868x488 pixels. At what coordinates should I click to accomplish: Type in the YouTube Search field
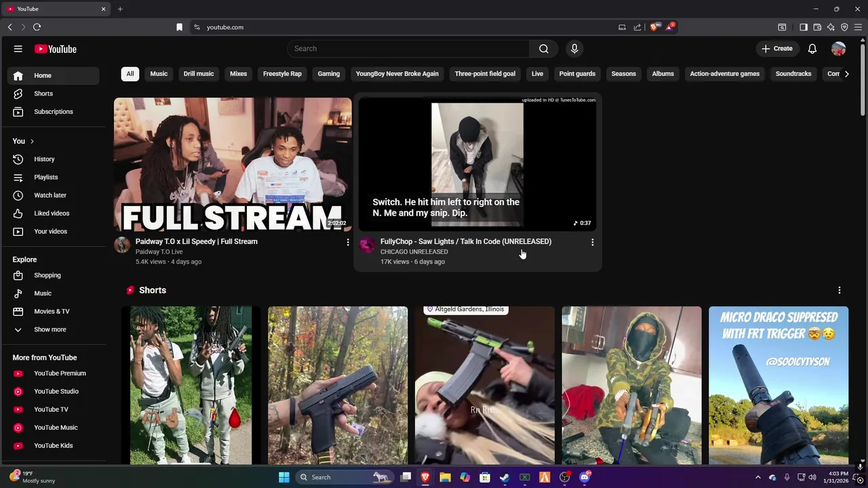click(x=408, y=49)
